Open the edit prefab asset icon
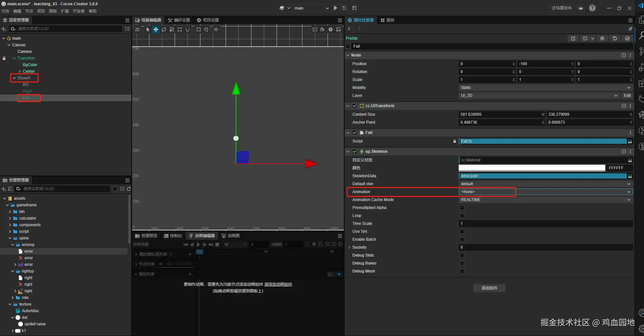The width and height of the screenshot is (644, 336). pyautogui.click(x=573, y=38)
